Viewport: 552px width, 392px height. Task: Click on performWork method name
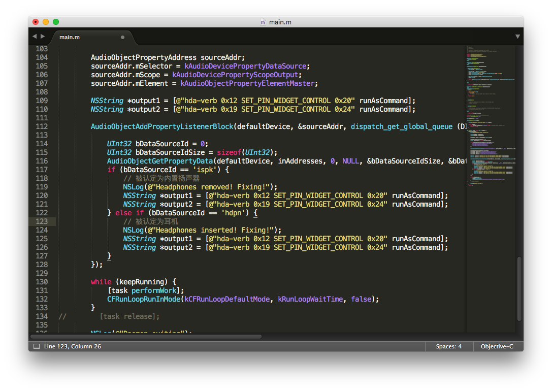(x=154, y=290)
